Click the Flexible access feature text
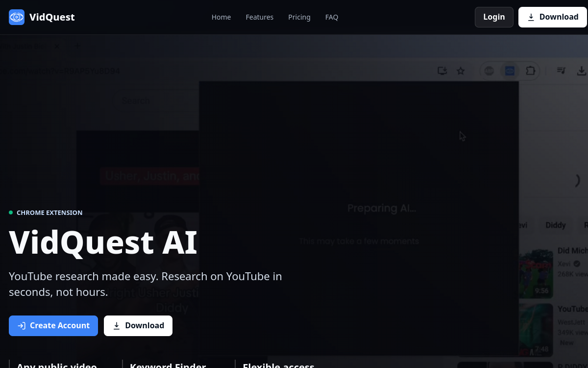The width and height of the screenshot is (588, 368). (279, 366)
